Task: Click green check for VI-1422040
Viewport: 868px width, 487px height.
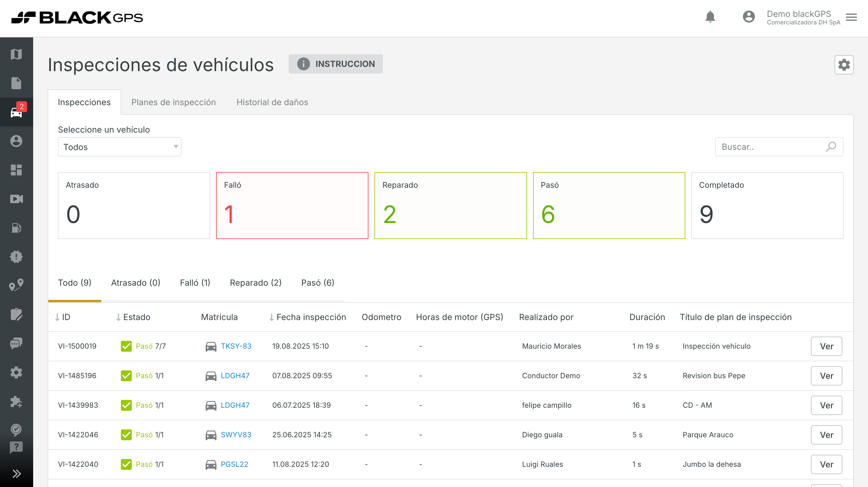Action: [126, 464]
